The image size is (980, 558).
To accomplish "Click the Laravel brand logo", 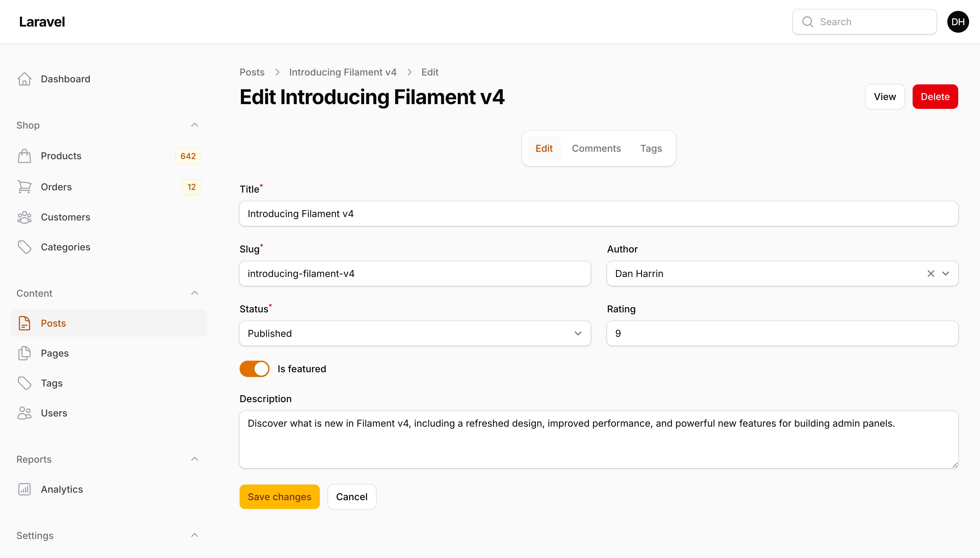I will 42,22.
